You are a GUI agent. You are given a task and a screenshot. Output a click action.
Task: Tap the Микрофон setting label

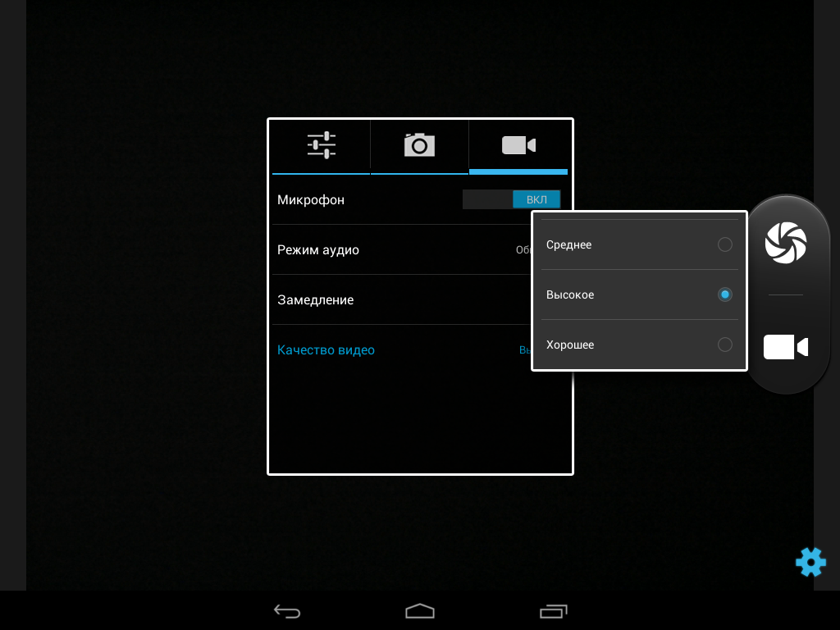(x=311, y=200)
